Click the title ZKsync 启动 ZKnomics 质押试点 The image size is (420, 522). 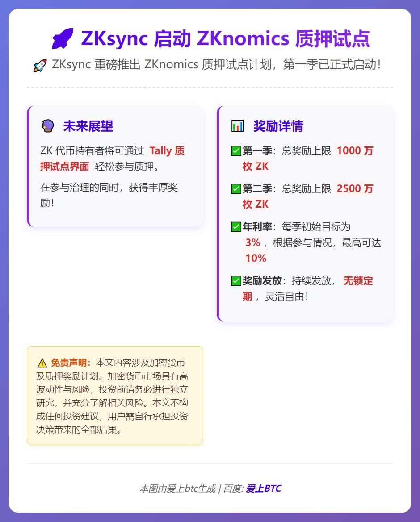tap(226, 38)
